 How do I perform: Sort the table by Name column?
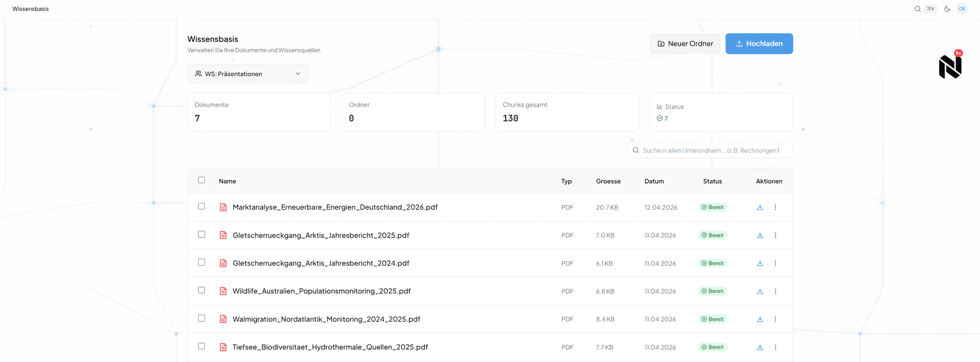[227, 182]
